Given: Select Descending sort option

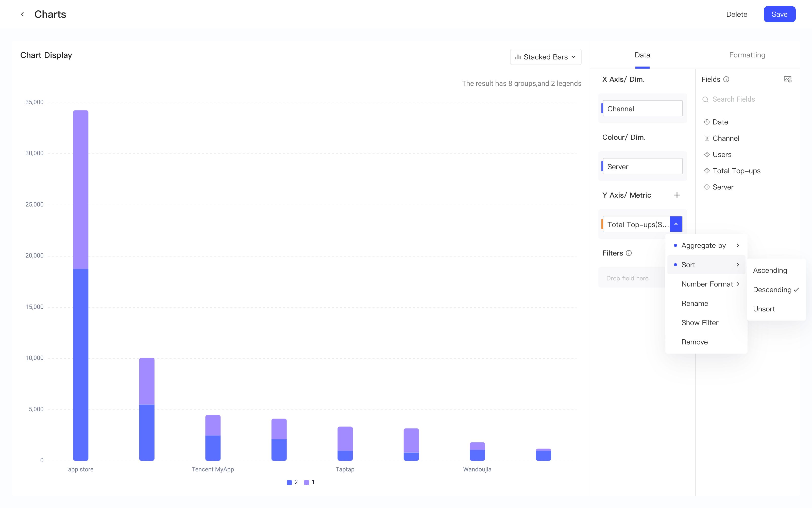Looking at the screenshot, I should click(x=776, y=290).
